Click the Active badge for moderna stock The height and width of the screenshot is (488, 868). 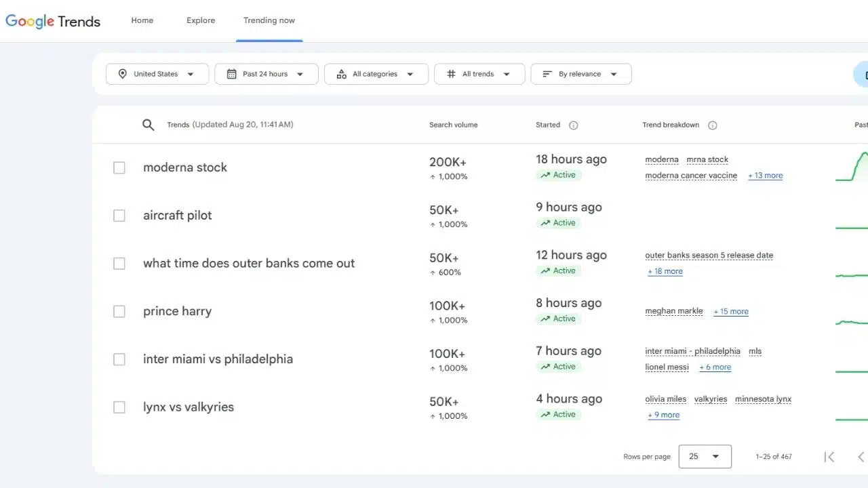(558, 175)
